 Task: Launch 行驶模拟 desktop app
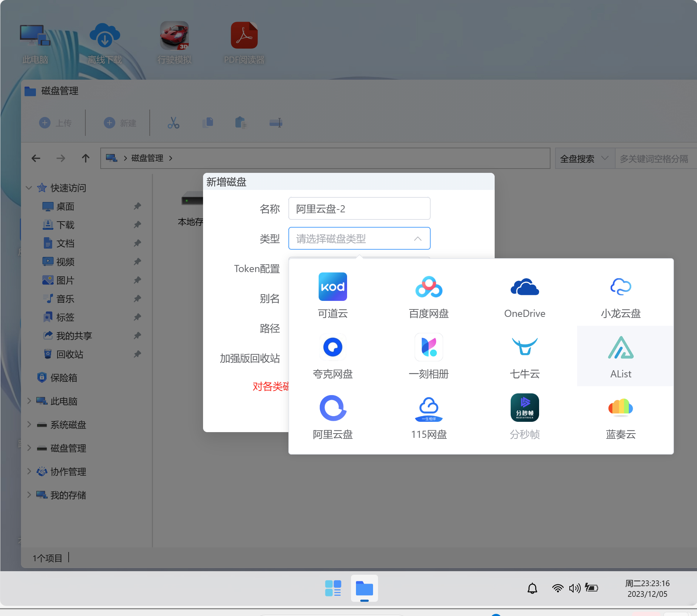click(174, 43)
